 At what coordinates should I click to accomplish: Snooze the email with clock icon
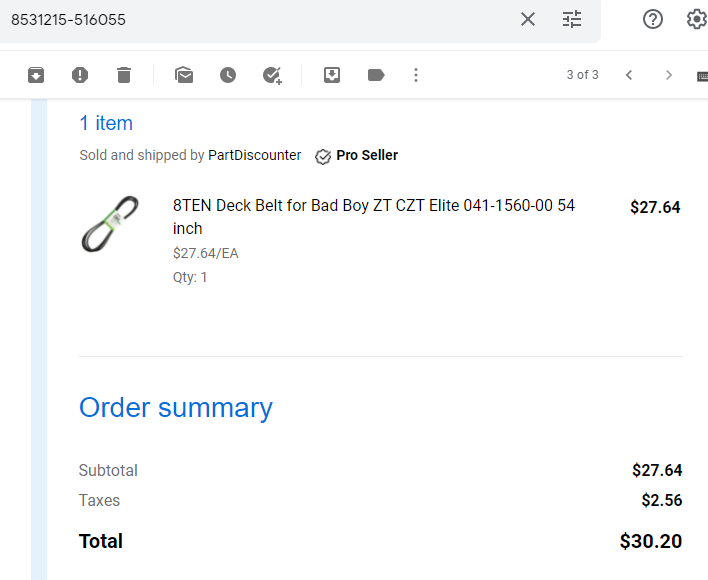click(x=228, y=75)
